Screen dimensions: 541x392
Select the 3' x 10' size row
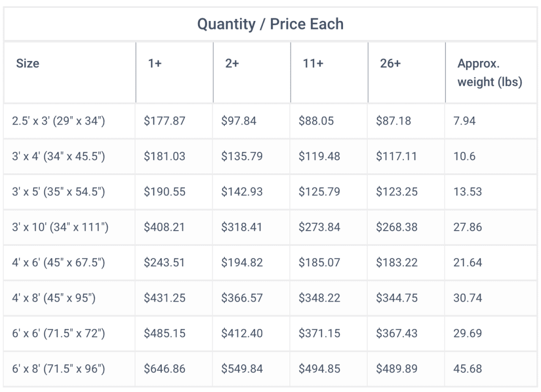pos(270,227)
